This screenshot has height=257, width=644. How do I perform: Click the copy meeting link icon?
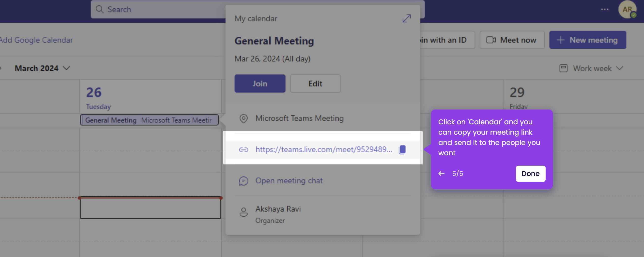click(402, 149)
